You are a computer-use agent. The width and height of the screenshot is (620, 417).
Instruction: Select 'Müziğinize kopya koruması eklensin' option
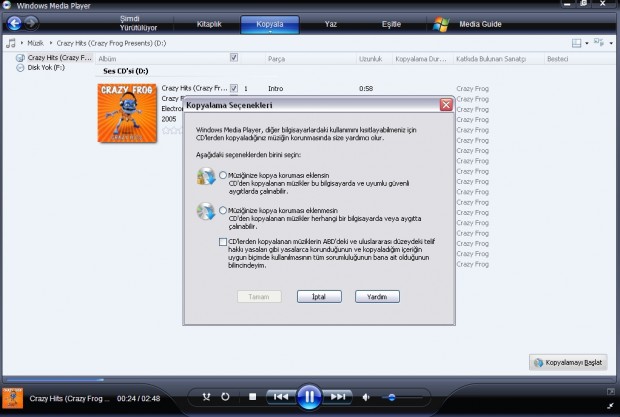tap(223, 175)
